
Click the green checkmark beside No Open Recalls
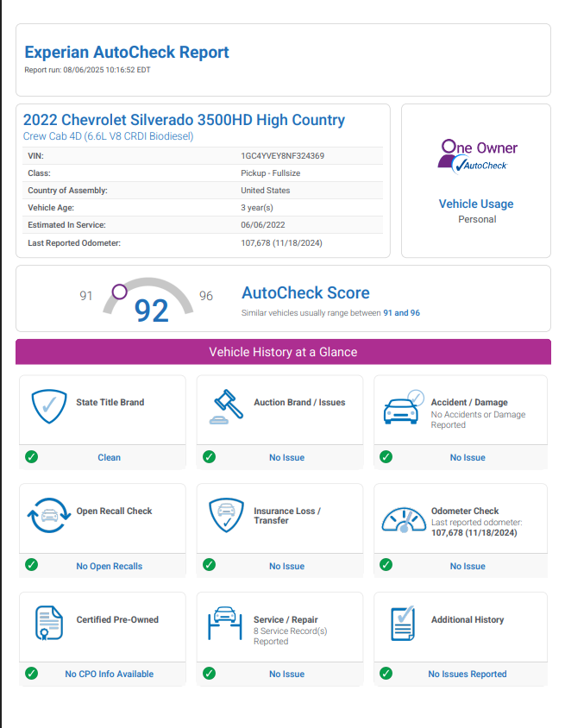coord(31,565)
